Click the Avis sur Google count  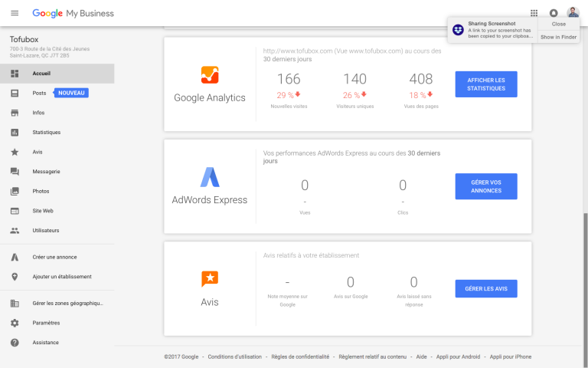coord(351,282)
